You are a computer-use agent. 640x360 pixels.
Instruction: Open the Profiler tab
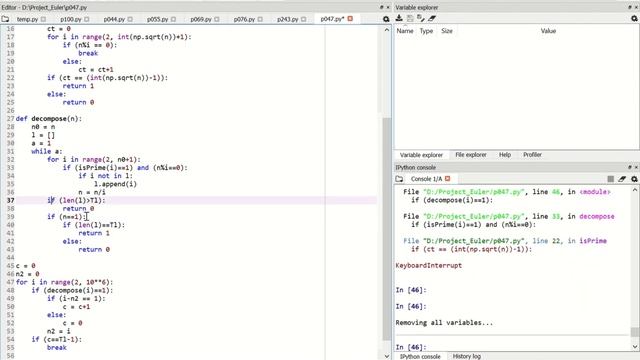pyautogui.click(x=532, y=155)
